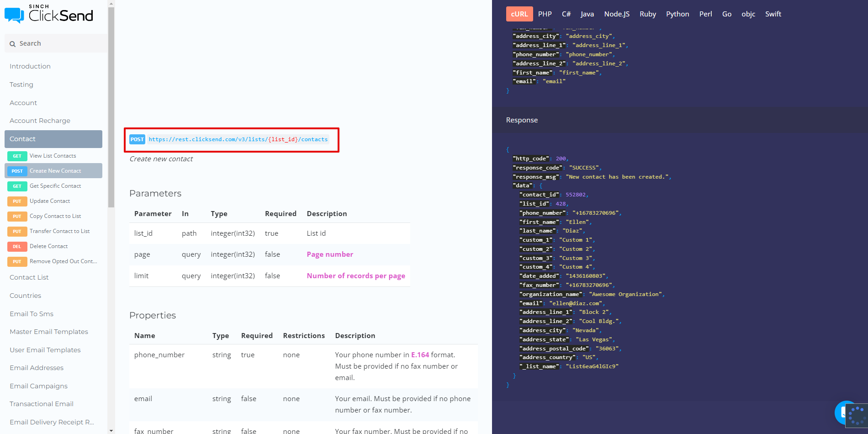
Task: Click the 'Create new contact' caption
Action: pos(161,159)
